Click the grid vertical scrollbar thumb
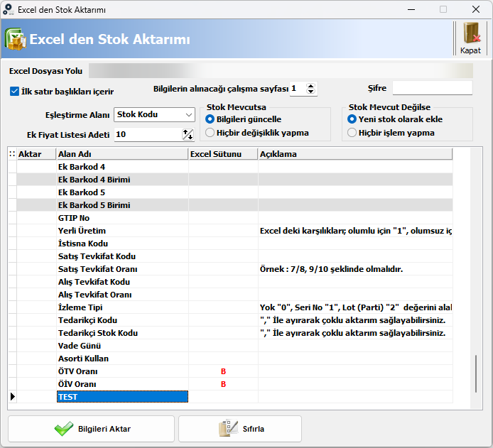The image size is (493, 448). pyautogui.click(x=476, y=374)
